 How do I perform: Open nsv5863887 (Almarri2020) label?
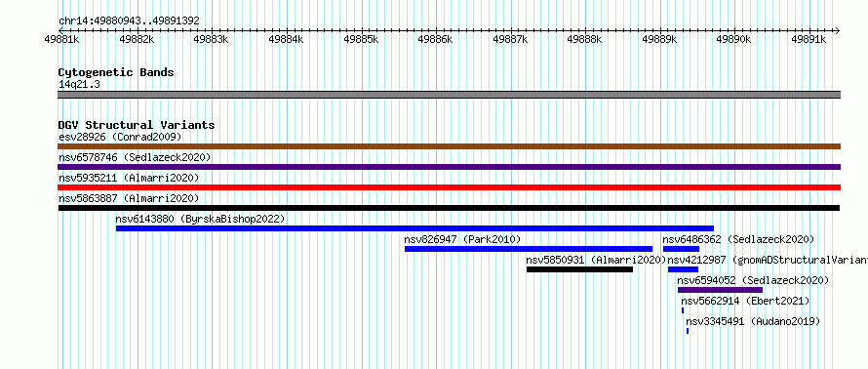[129, 198]
